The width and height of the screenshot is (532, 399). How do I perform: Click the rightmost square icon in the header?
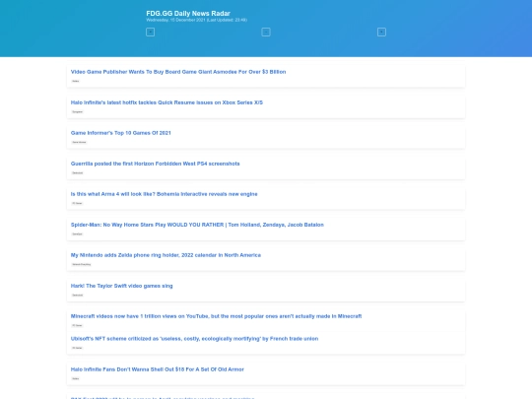pos(381,33)
